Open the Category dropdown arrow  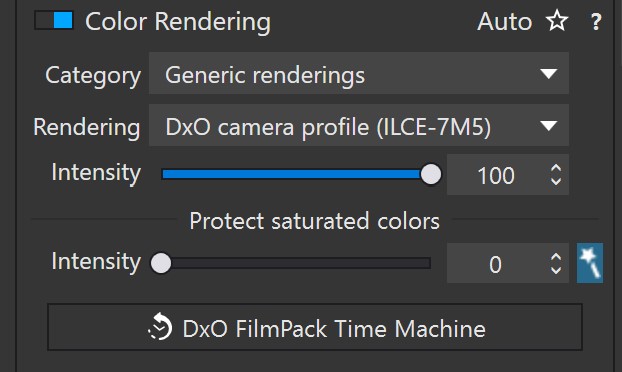[x=549, y=73]
